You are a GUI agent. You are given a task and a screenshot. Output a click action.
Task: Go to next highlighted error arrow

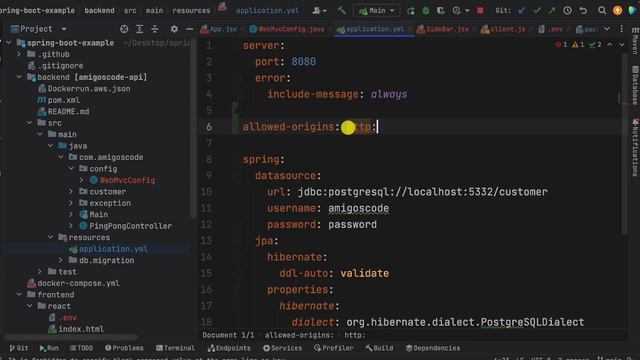pos(622,44)
